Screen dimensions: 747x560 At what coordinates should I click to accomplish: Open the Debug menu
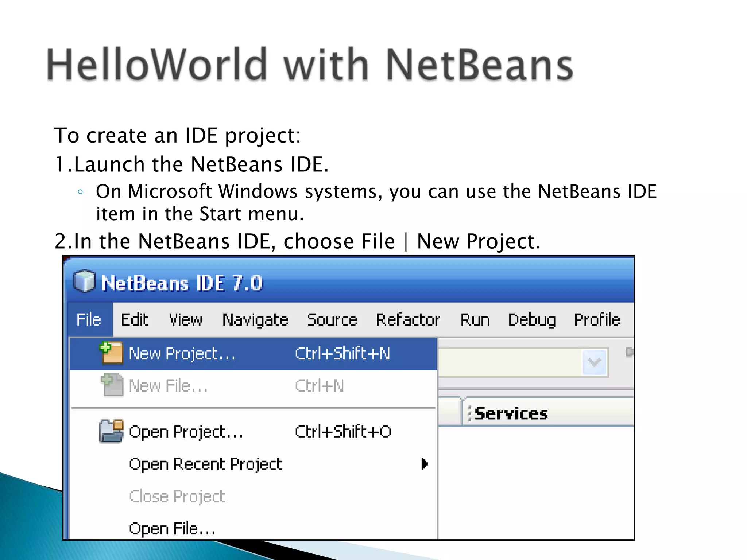532,320
